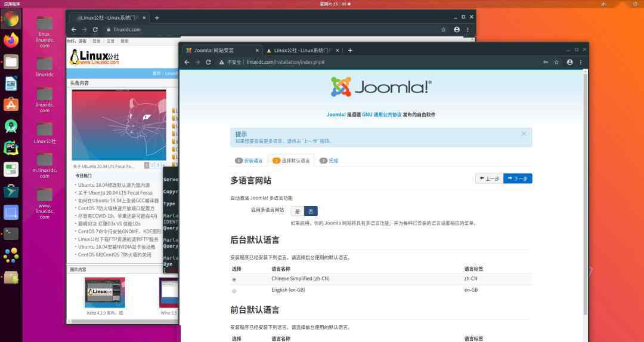Select 否 for multilingual site
The width and height of the screenshot is (644, 342).
pos(311,211)
